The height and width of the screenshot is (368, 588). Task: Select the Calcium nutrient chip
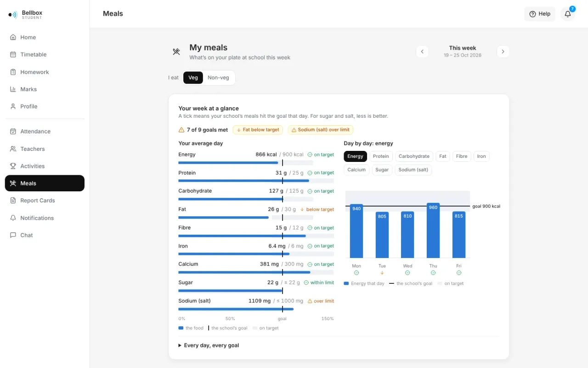[x=356, y=170]
